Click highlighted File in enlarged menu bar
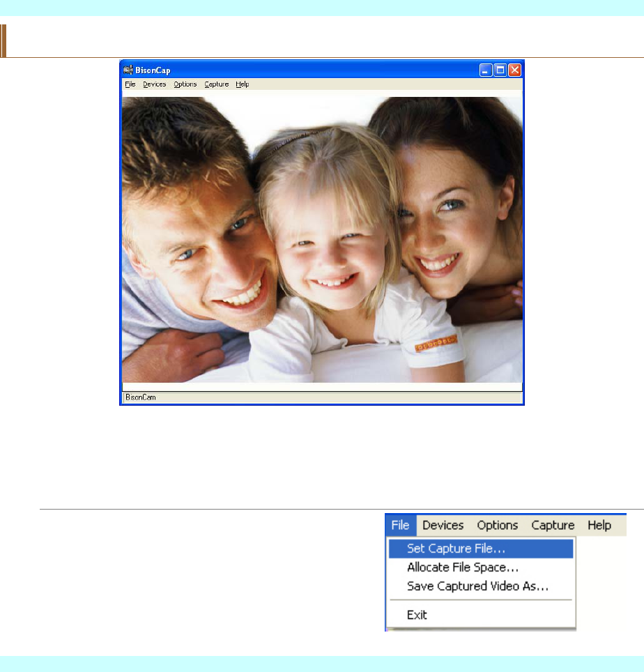 (401, 526)
